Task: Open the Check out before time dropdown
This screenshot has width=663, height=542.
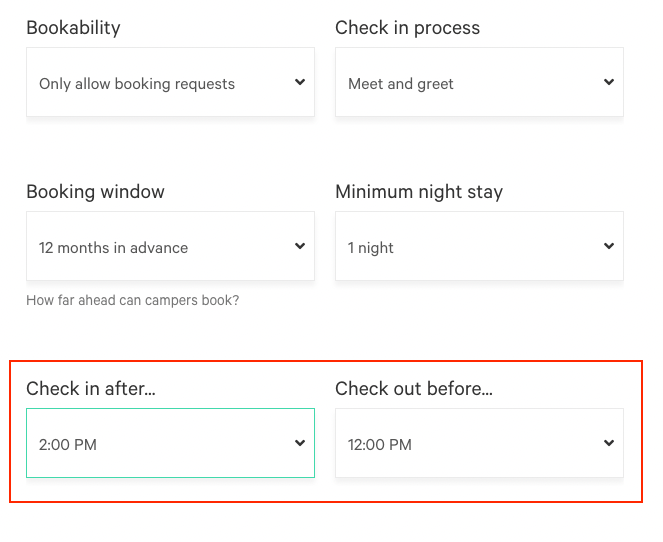Action: click(479, 443)
